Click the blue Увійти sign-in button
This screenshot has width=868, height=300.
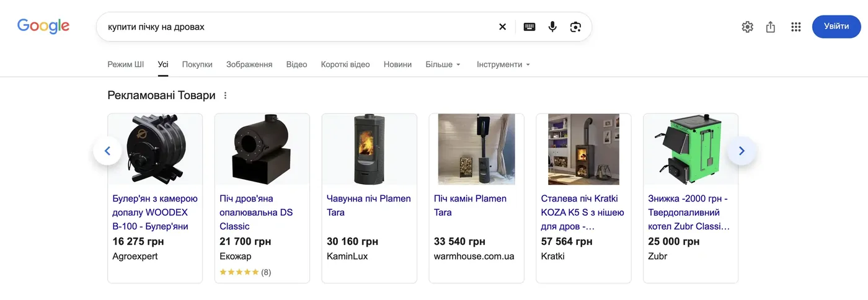point(836,27)
